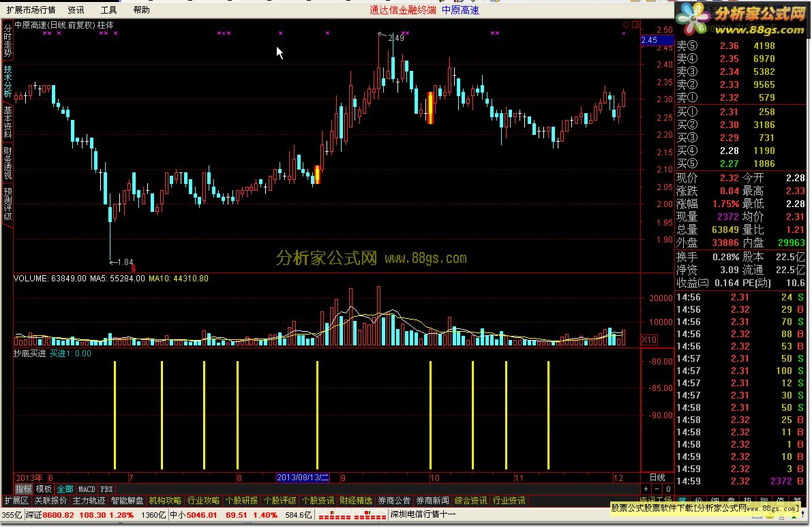Viewport: 812px width, 528px height.
Task: Open the 行业攻略 tab
Action: pos(204,501)
